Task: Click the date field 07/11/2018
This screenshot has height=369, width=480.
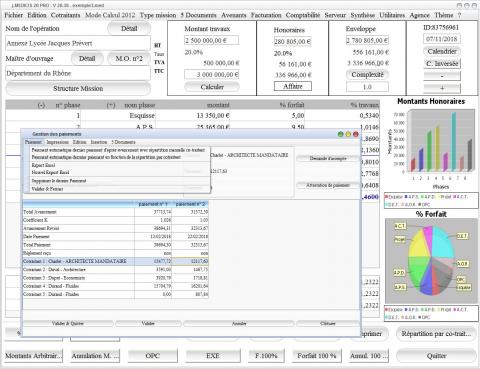Action: click(442, 39)
